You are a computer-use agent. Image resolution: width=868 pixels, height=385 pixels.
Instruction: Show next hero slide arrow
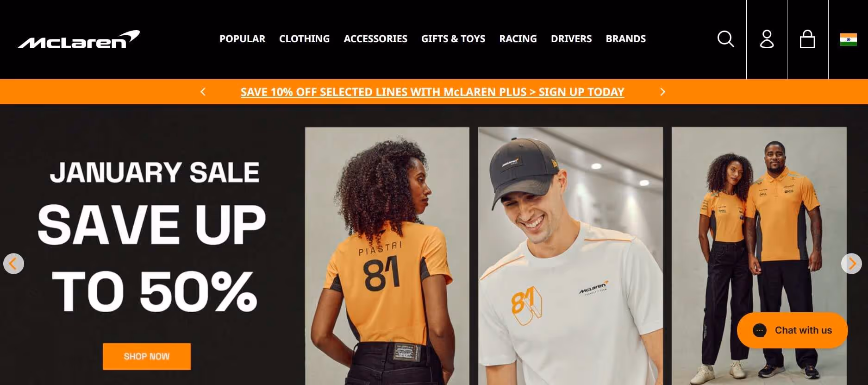[851, 264]
